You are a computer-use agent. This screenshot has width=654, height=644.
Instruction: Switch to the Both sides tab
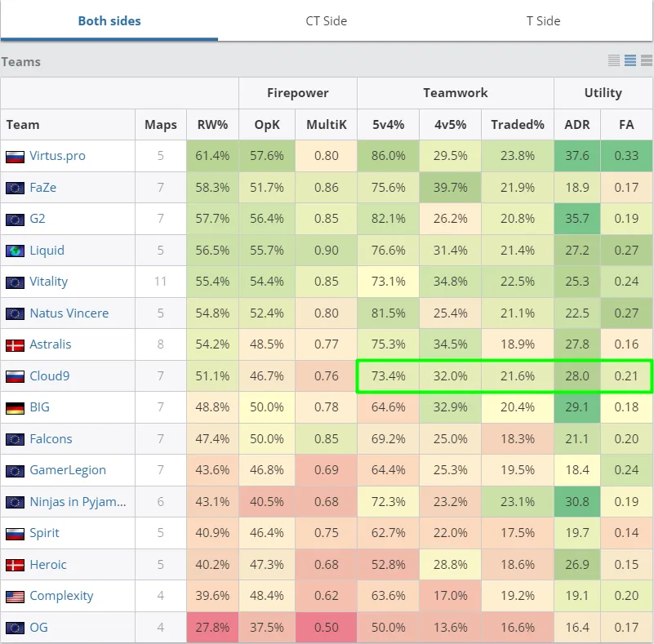[x=109, y=21]
